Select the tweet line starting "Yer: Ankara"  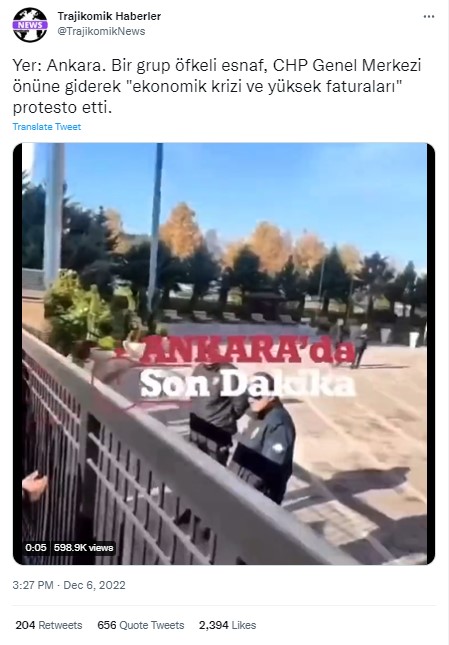[217, 65]
